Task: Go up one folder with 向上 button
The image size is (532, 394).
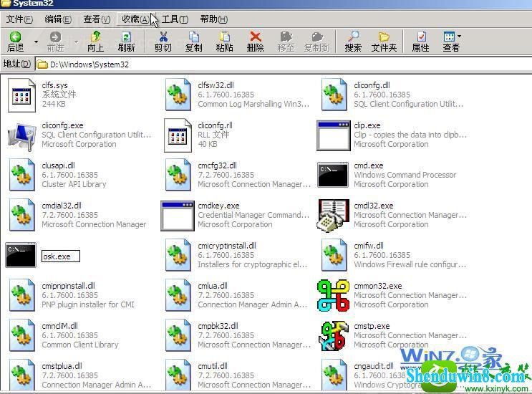Action: pyautogui.click(x=96, y=42)
